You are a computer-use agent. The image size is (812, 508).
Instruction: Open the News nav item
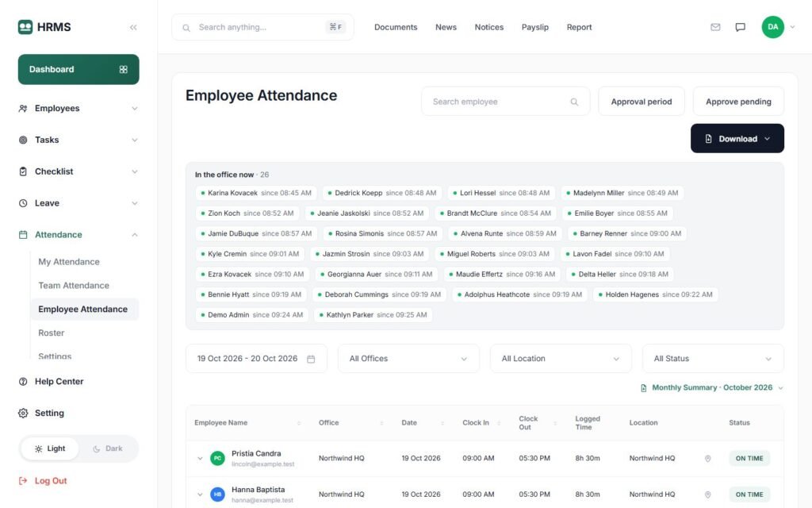(x=446, y=27)
